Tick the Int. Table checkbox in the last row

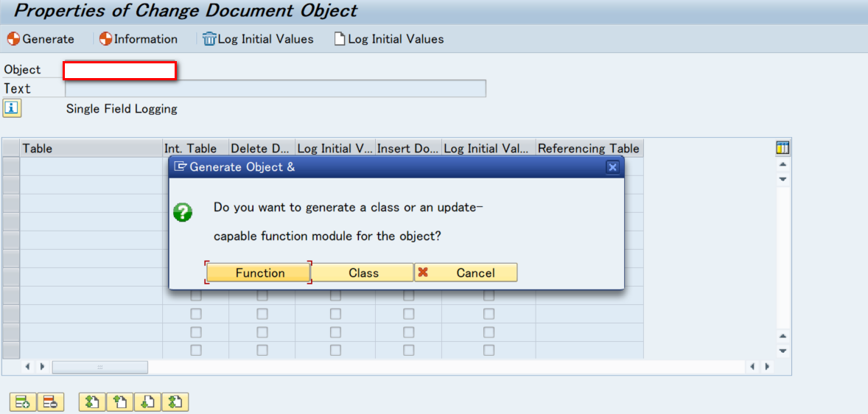[x=196, y=351]
